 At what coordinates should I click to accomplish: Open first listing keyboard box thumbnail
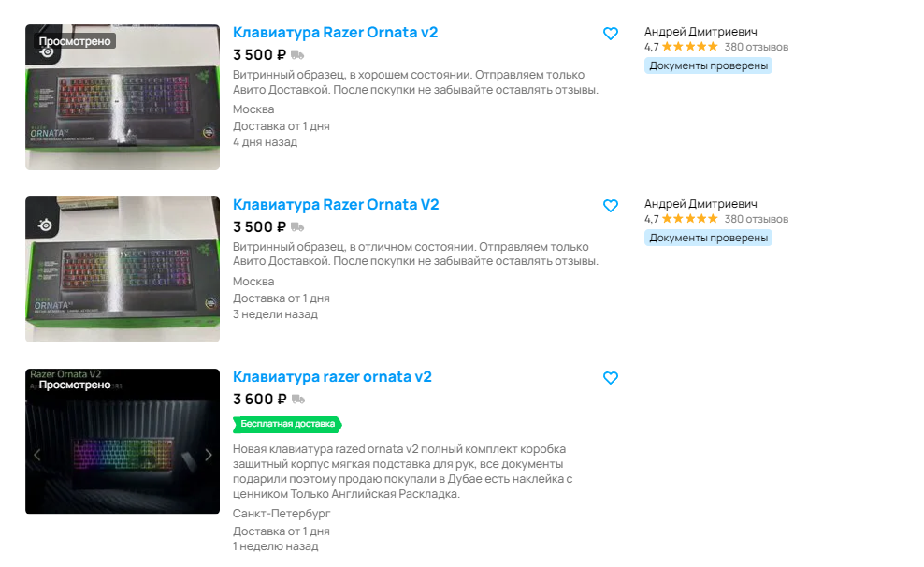point(123,97)
